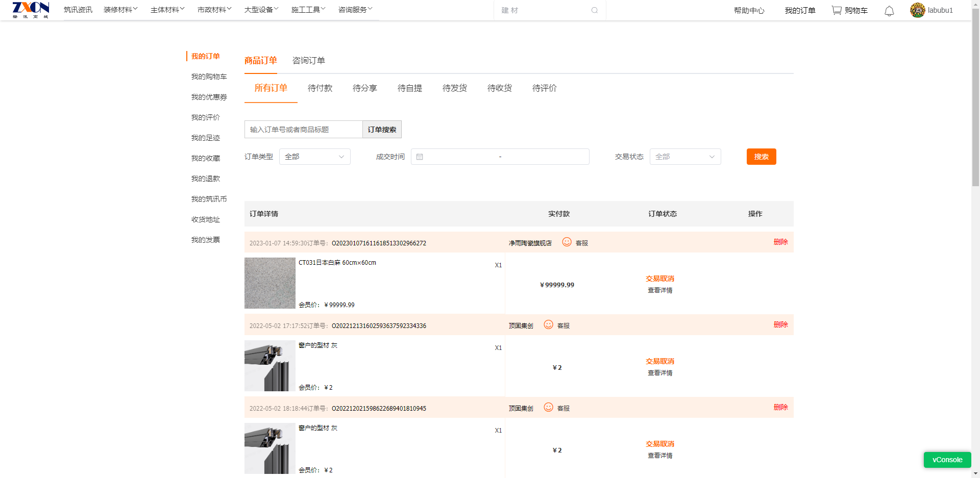Click 客服 for 2023-01-07 order
Image resolution: width=980 pixels, height=478 pixels.
tap(582, 243)
